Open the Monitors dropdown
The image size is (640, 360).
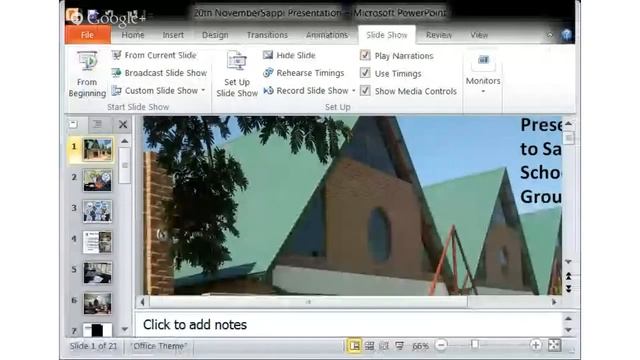click(483, 74)
